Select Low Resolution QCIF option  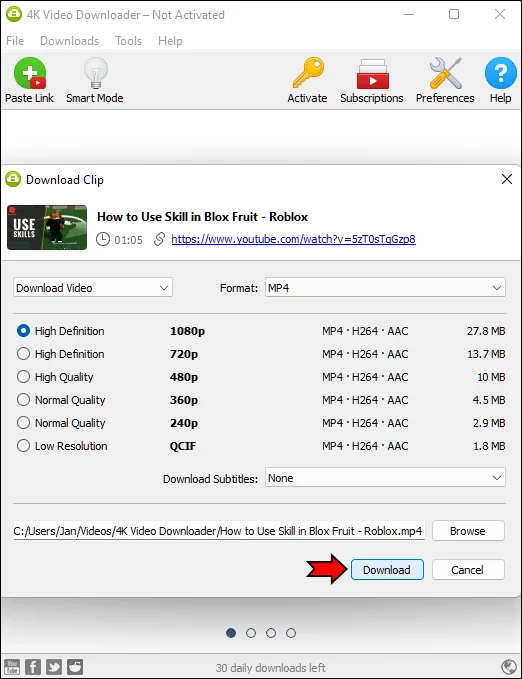click(x=23, y=446)
